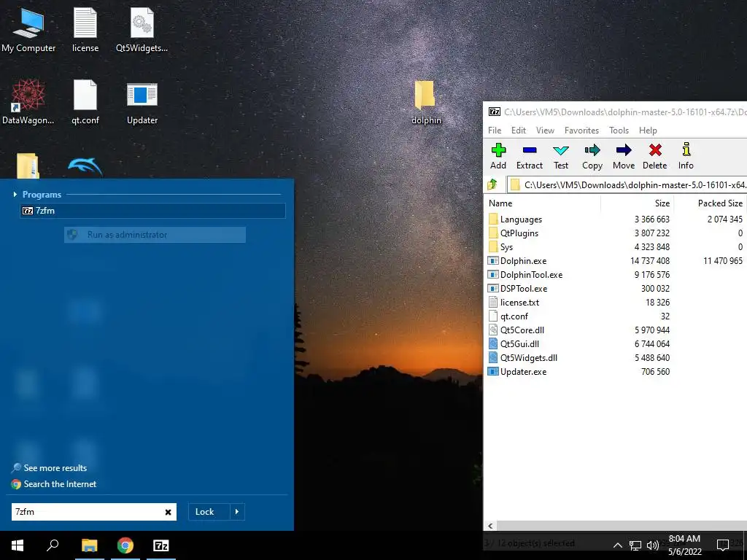This screenshot has height=560, width=747.
Task: Select the Languages folder row
Action: (615, 219)
